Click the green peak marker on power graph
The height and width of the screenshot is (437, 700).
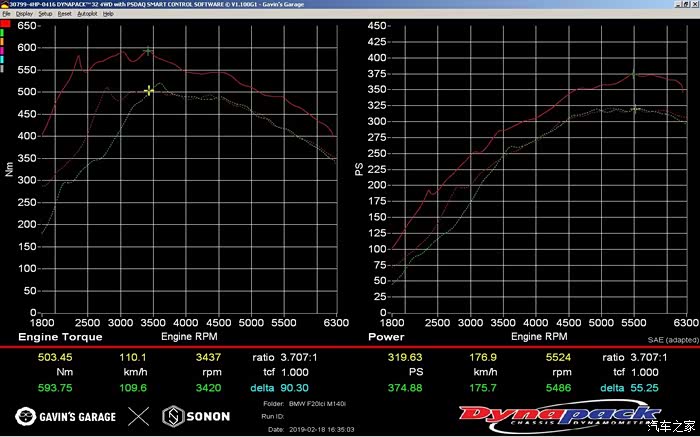pos(633,73)
